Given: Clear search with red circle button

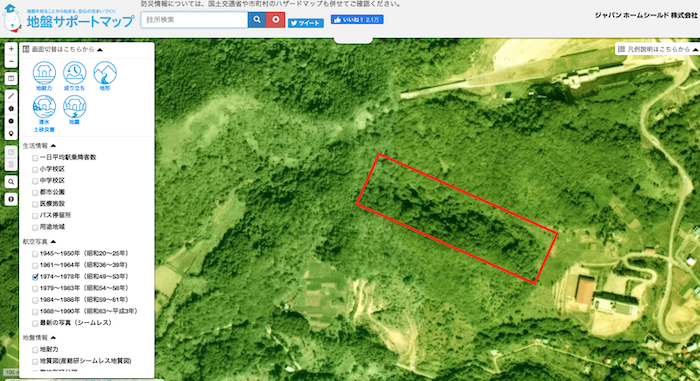Looking at the screenshot, I should 275,20.
